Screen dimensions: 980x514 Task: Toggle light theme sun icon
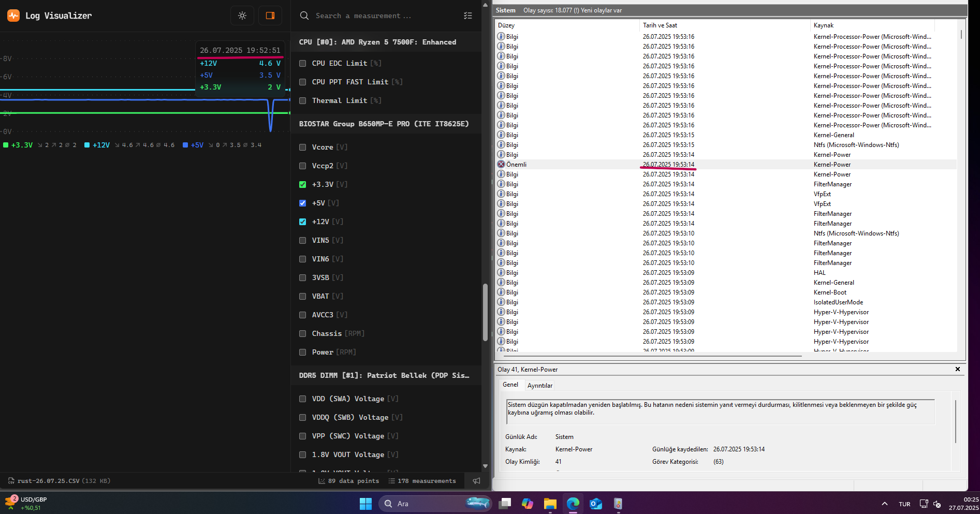click(x=242, y=16)
